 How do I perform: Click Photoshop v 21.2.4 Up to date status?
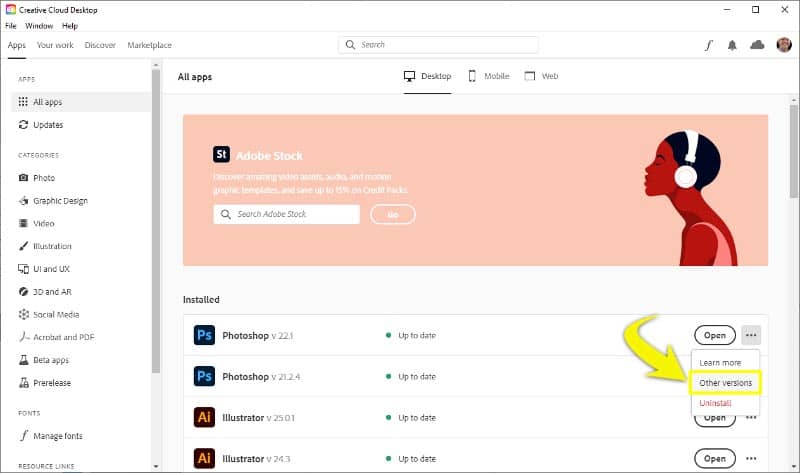(411, 377)
